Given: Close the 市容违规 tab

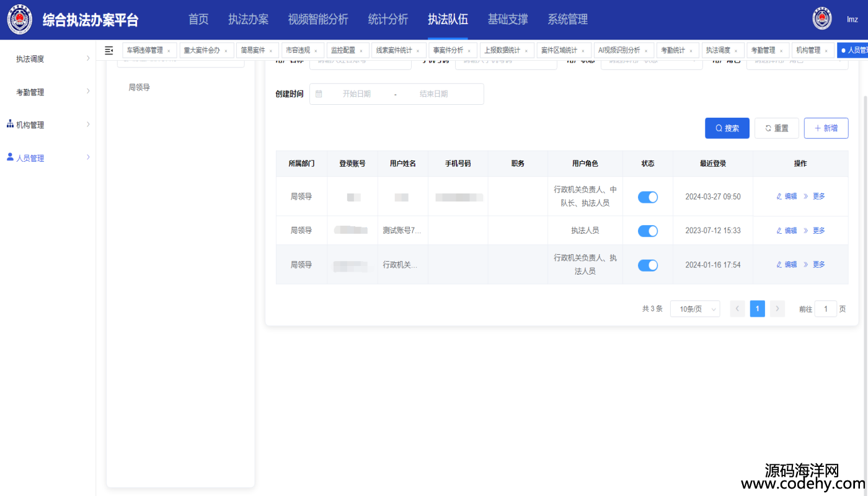Looking at the screenshot, I should 316,51.
